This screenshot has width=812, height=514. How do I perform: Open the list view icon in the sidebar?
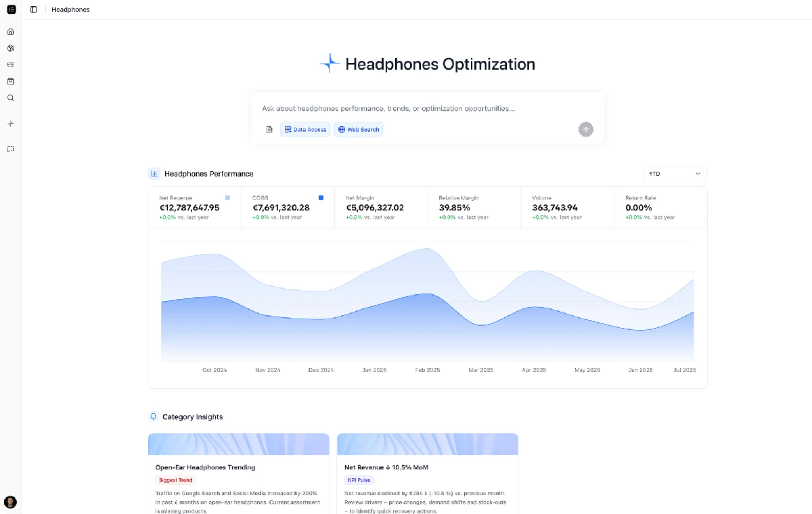(x=10, y=65)
